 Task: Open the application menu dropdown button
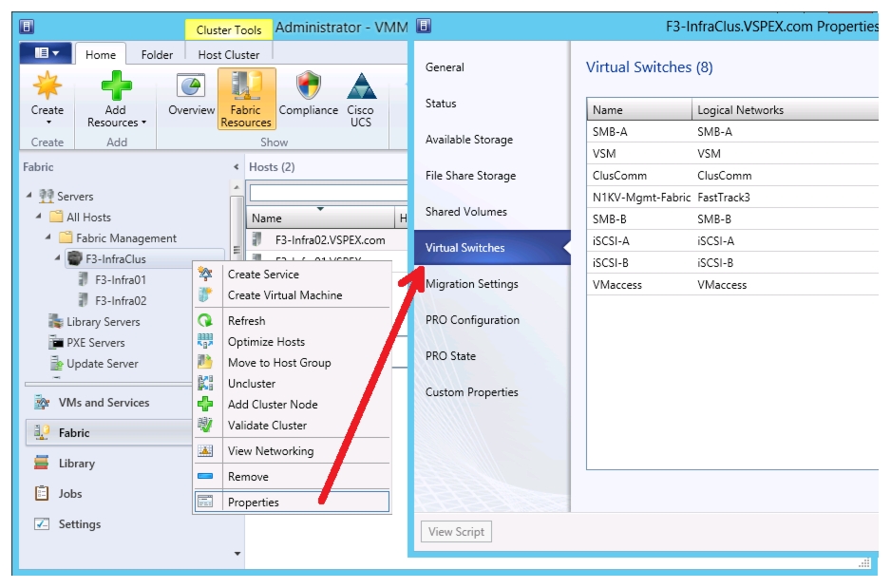click(46, 53)
